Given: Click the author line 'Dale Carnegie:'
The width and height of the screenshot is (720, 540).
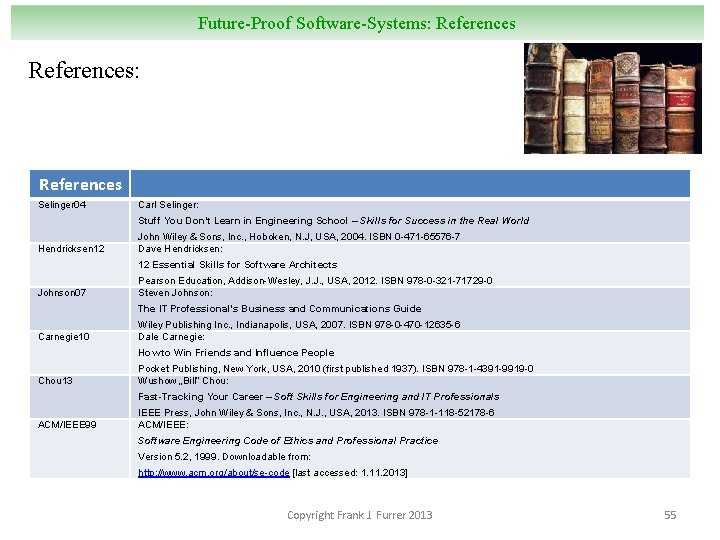Looking at the screenshot, I should (x=171, y=337).
